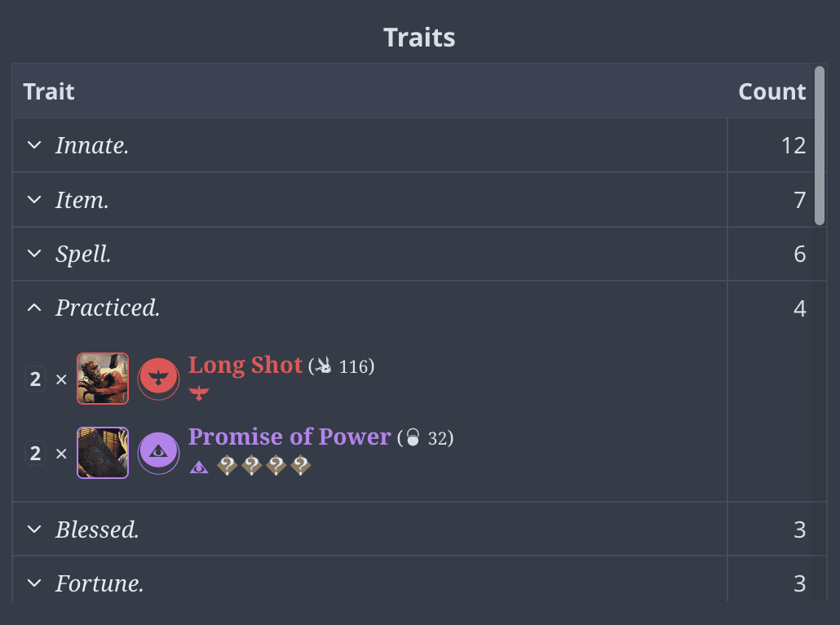Click the purple eye-in-triangle icon beside Promise of Power
Image resolution: width=840 pixels, height=625 pixels.
(x=158, y=450)
